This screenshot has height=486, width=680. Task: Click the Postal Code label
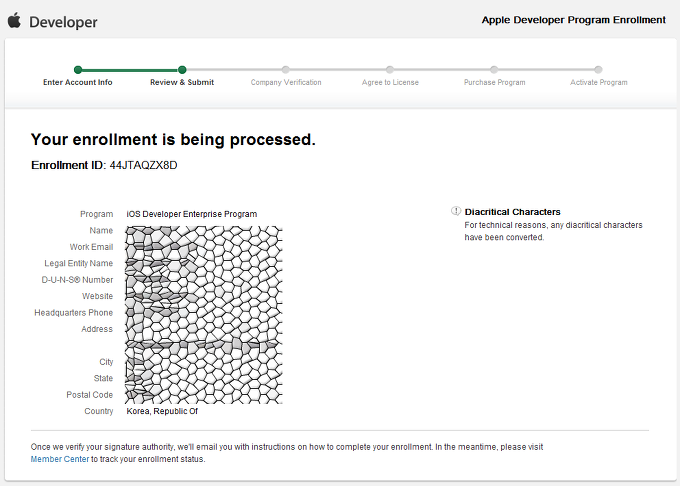[x=89, y=395]
